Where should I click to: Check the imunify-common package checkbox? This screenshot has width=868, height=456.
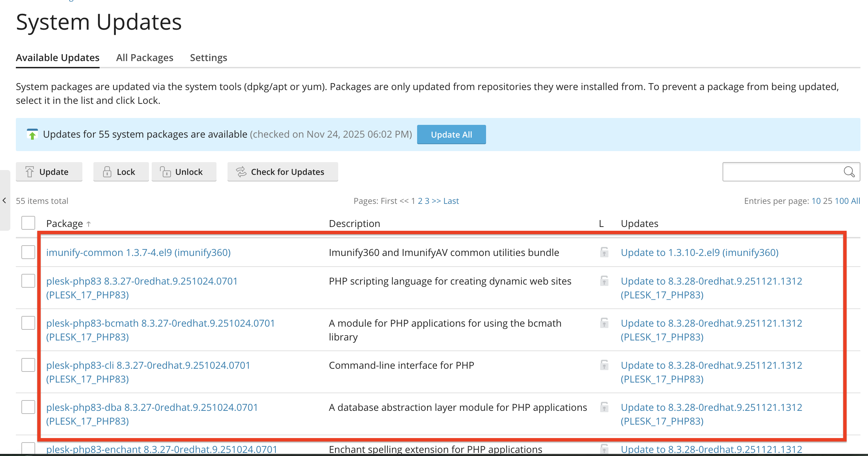[28, 252]
